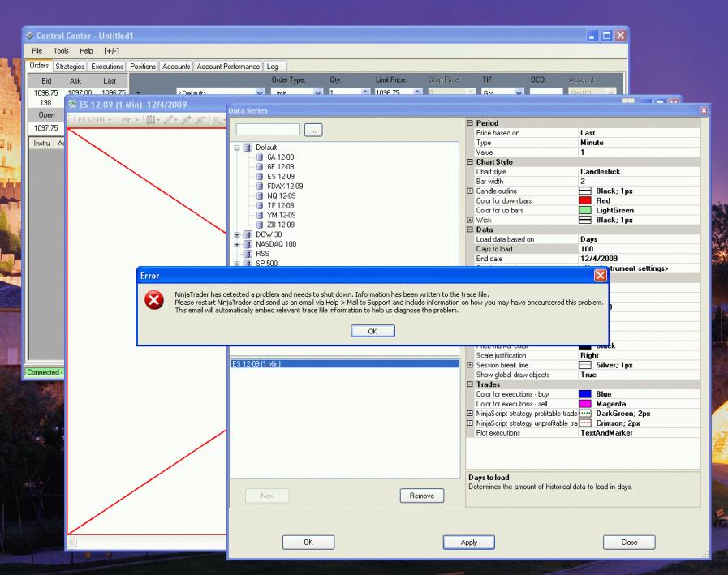Screen dimensions: 728x575
Task: Click the DOW 30 list icon
Action: (248, 235)
